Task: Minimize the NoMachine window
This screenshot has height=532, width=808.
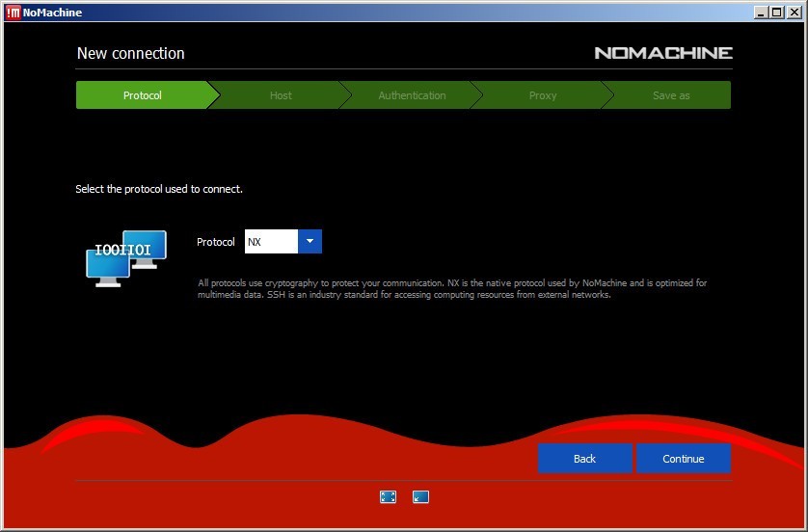Action: 761,13
